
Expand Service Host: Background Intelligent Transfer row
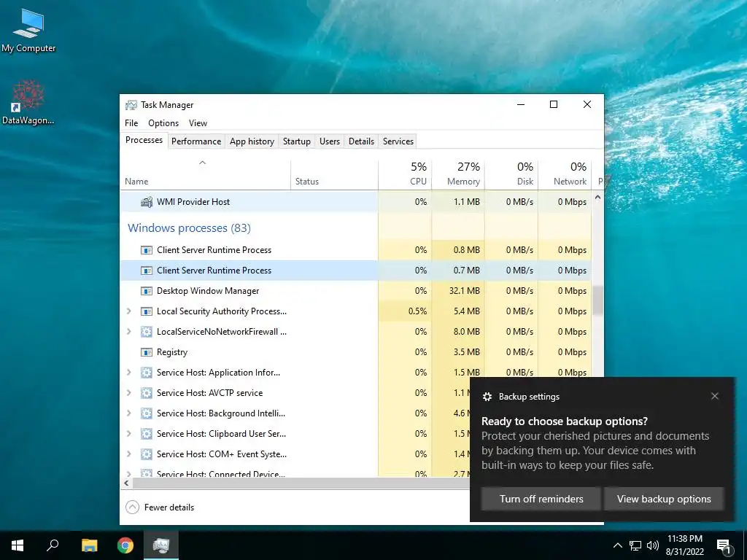click(x=128, y=413)
